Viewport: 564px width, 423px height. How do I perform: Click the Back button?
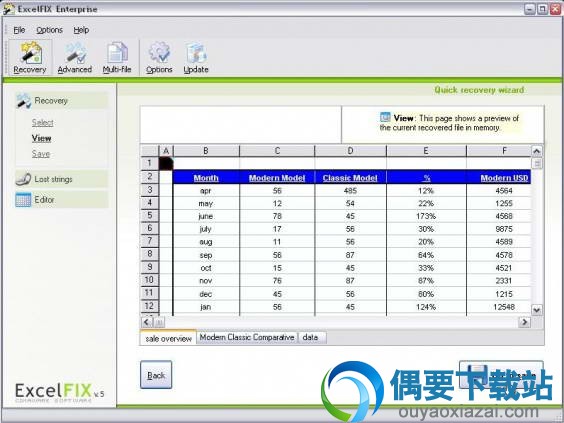[x=156, y=375]
